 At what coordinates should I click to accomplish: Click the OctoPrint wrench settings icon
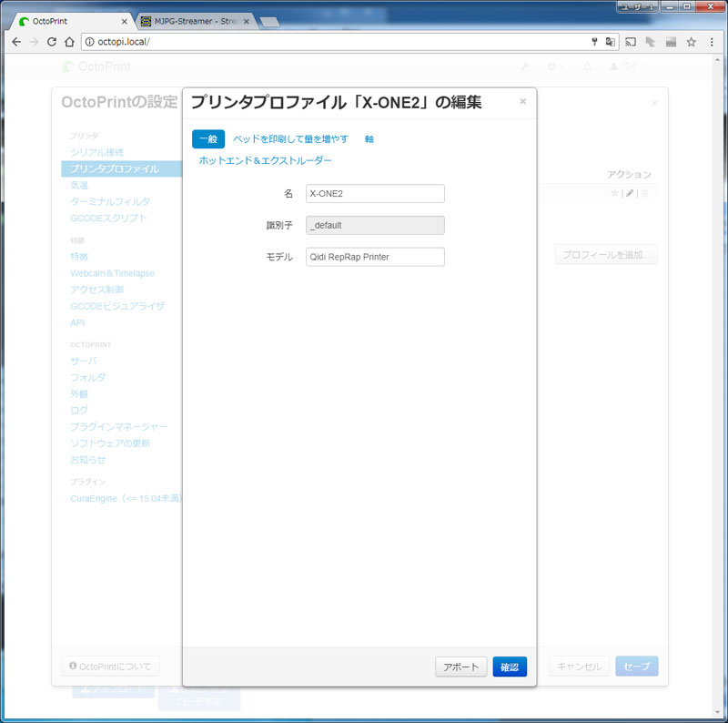[525, 66]
